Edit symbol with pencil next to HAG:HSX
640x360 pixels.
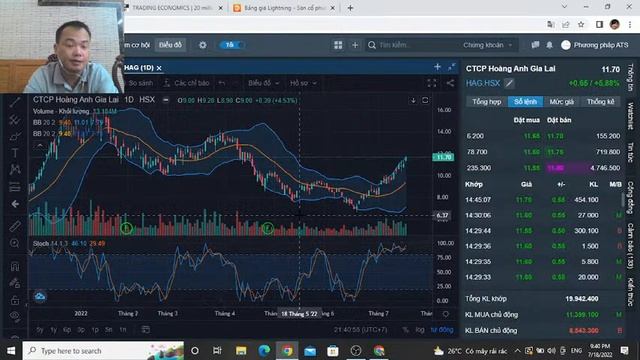tap(509, 84)
